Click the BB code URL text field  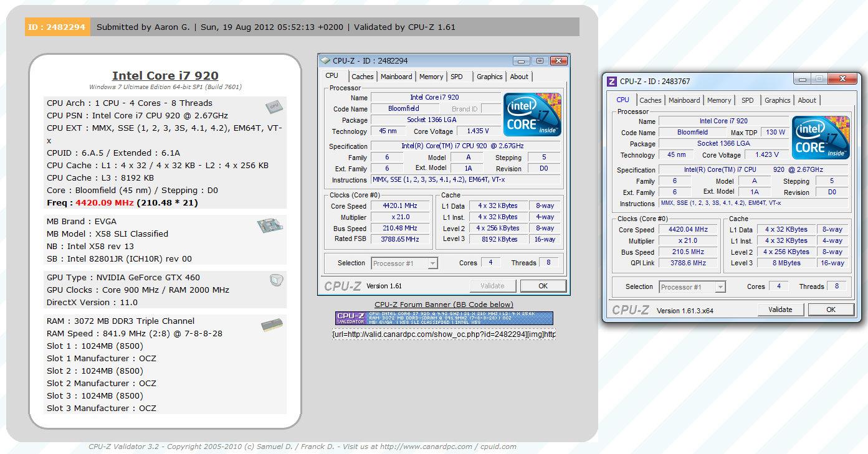[x=444, y=334]
